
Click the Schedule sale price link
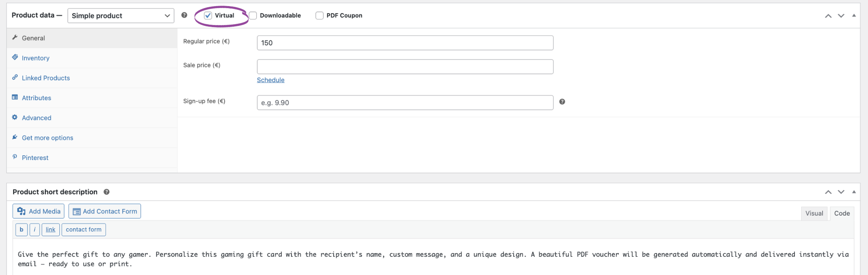pos(271,80)
